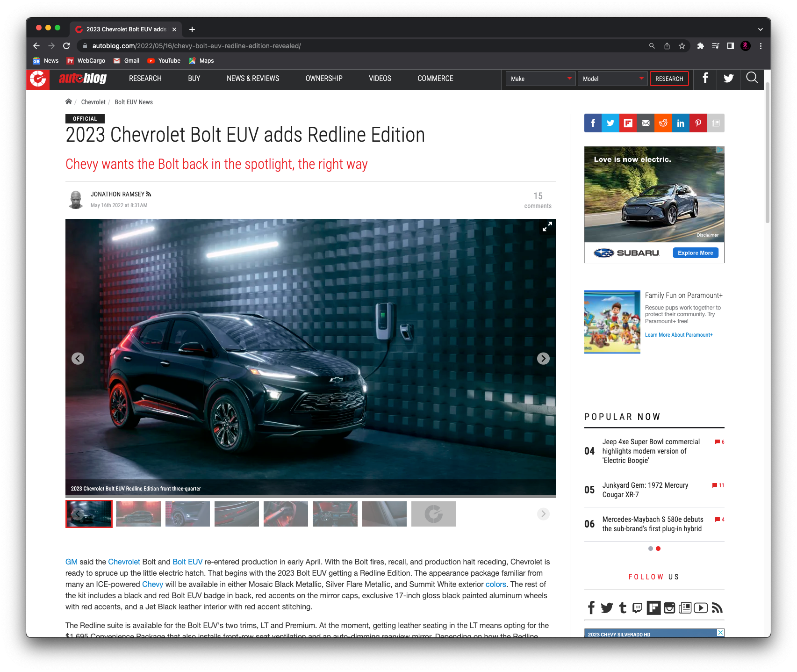The height and width of the screenshot is (672, 797).
Task: Click the red-outlined RESEARCH button
Action: pyautogui.click(x=669, y=79)
